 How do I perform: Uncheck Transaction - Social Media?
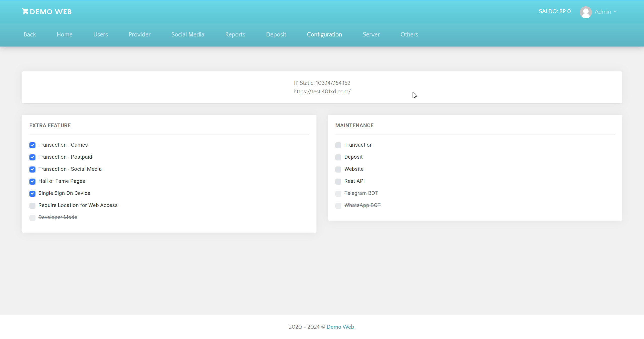click(x=32, y=169)
